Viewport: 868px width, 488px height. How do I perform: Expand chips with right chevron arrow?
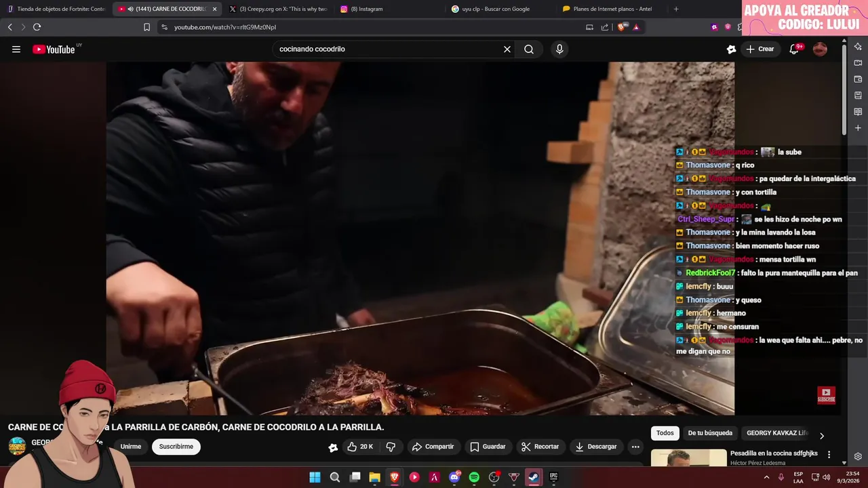point(821,436)
